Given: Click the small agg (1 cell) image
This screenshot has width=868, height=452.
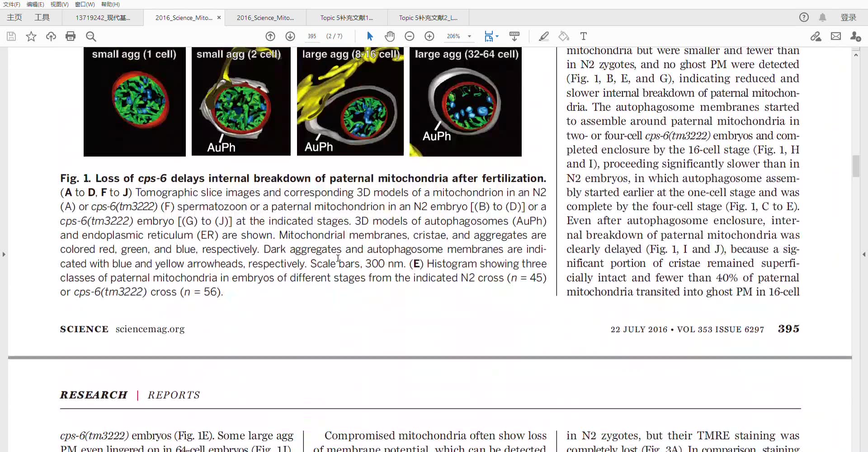Looking at the screenshot, I should tap(135, 102).
